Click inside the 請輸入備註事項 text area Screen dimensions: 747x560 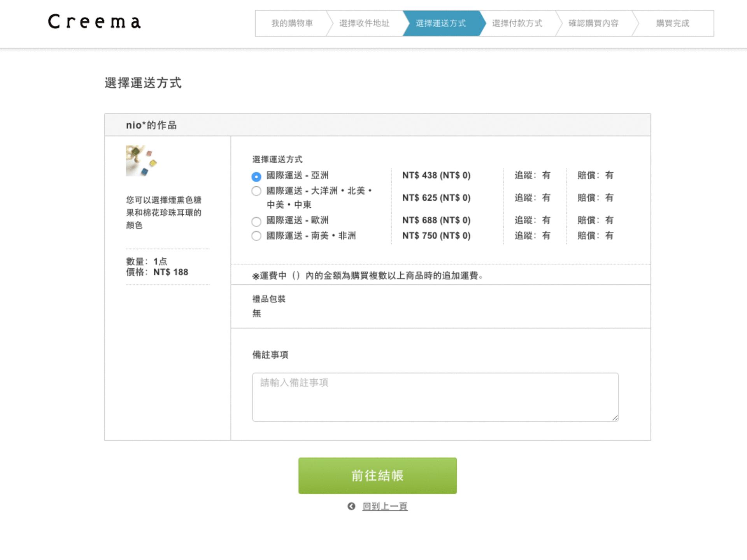435,397
